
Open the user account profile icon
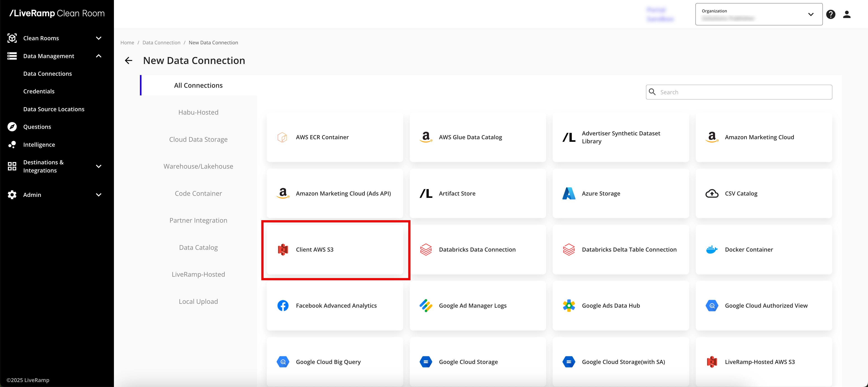[847, 14]
